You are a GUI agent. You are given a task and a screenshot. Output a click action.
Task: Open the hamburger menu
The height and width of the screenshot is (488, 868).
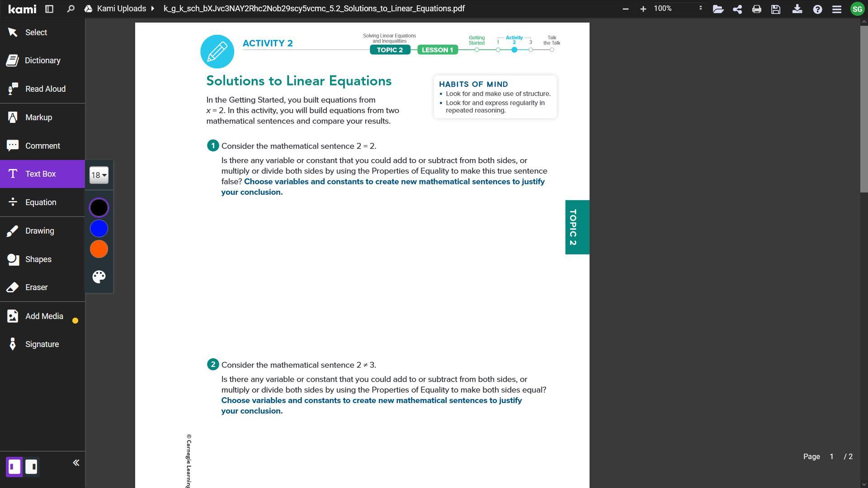(x=836, y=9)
